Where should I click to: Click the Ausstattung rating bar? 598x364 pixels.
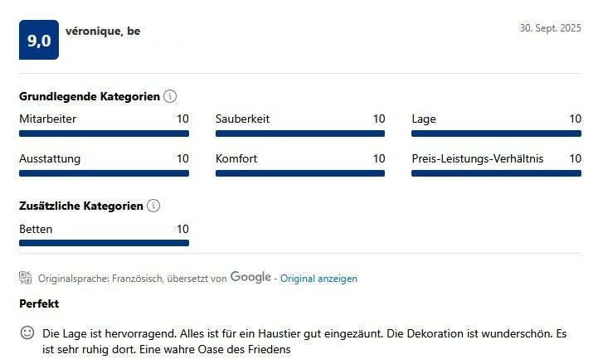[x=104, y=173]
